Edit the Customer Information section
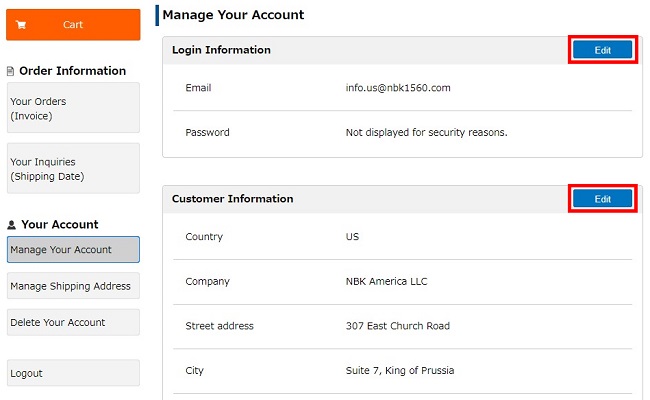Screen dimensions: 650x400 point(602,199)
